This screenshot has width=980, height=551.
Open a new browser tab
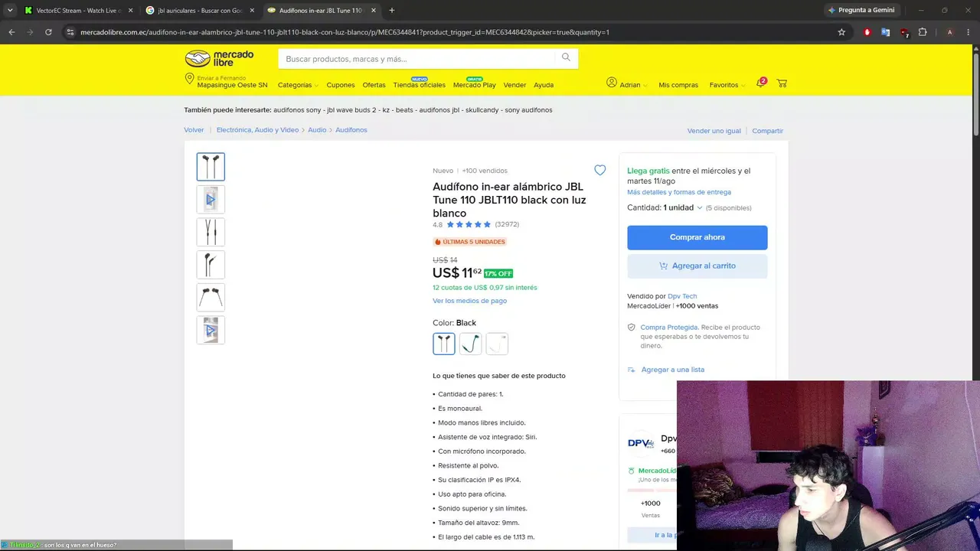391,10
